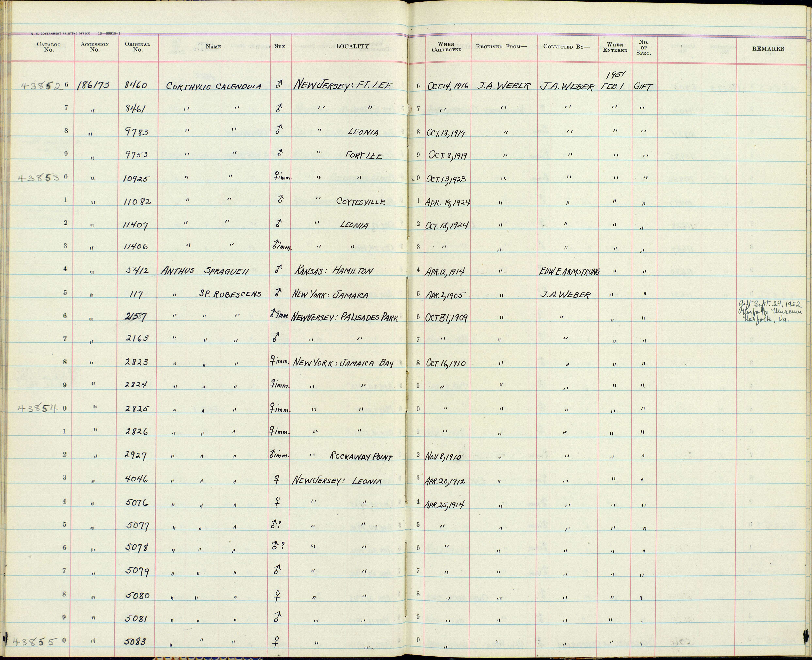Click date 'Oct. 8, 1919'
812x660 pixels.
click(448, 156)
